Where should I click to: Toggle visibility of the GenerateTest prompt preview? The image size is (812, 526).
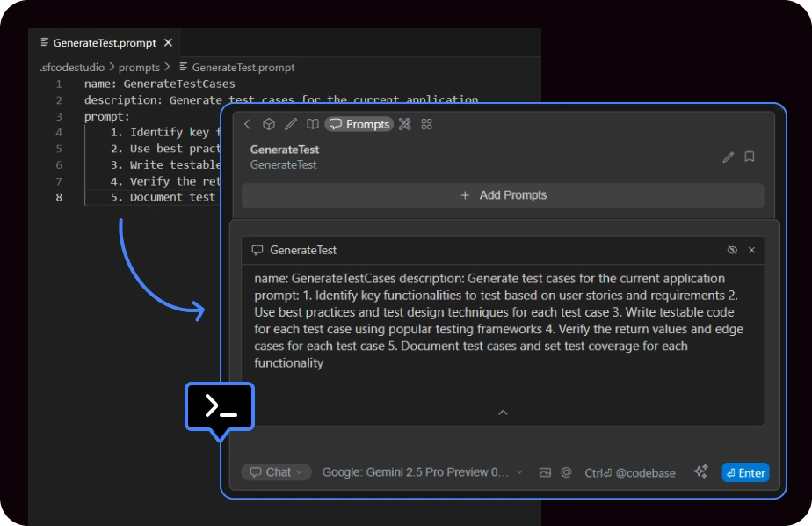click(x=732, y=250)
